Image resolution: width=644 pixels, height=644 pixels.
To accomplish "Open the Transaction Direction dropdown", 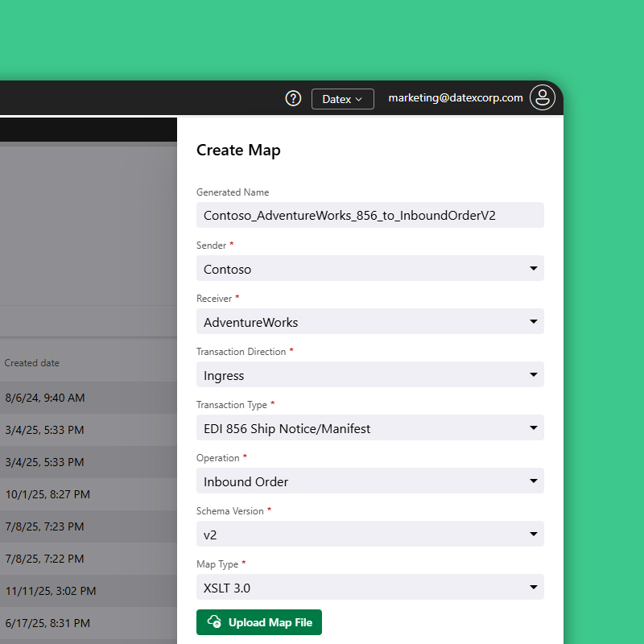I will tap(369, 375).
